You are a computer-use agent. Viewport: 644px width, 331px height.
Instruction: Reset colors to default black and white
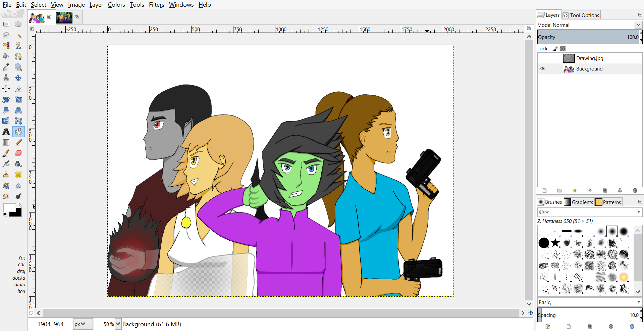[5, 215]
